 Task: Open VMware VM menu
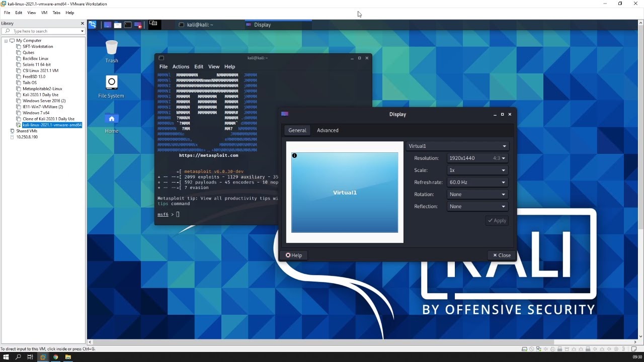click(x=44, y=13)
